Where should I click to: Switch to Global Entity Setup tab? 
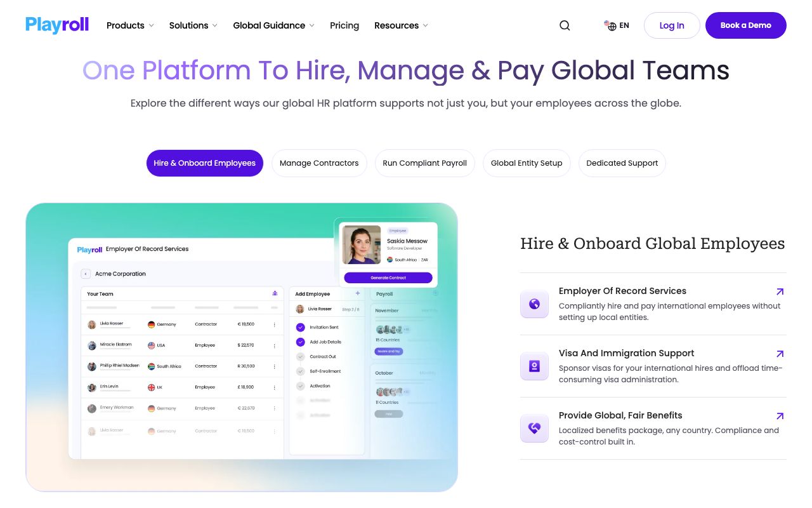(527, 163)
